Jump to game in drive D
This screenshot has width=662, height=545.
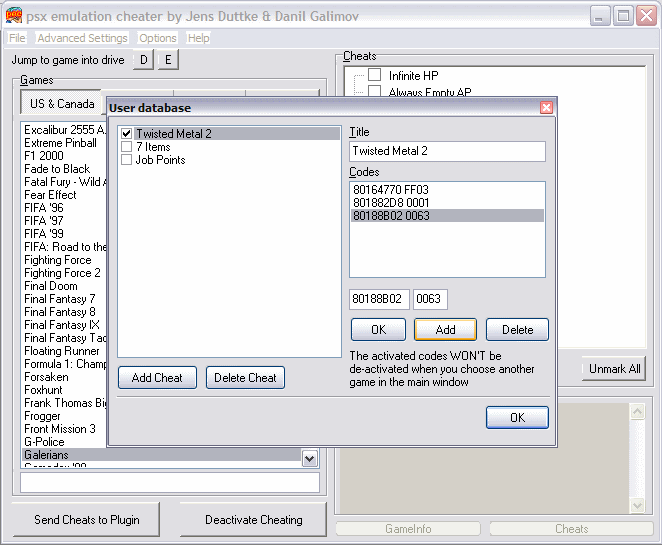(144, 60)
